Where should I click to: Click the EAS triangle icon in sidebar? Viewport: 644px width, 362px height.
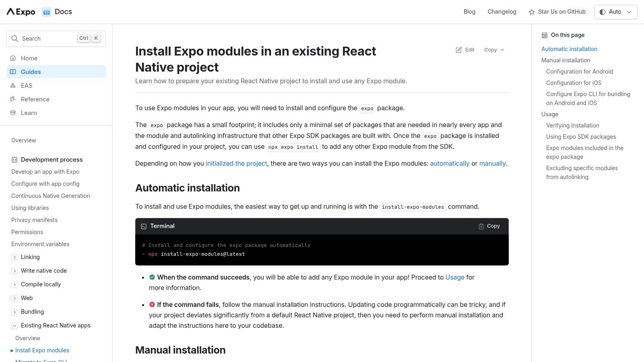point(13,86)
